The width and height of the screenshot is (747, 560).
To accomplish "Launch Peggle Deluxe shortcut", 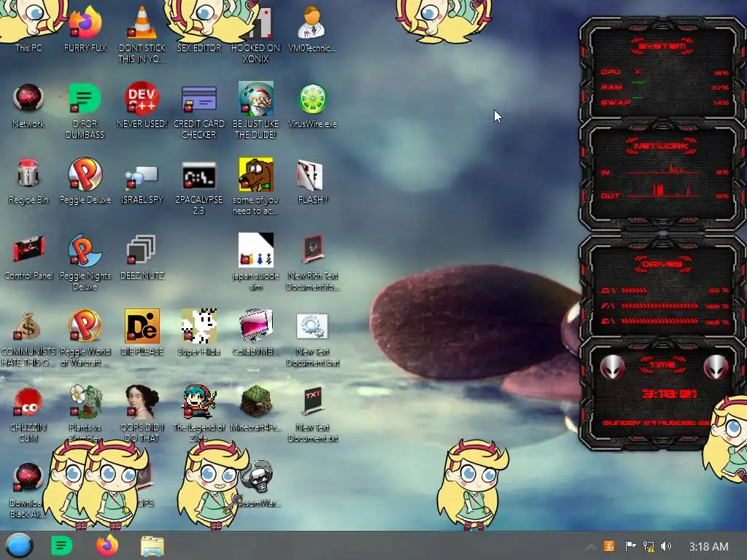I will tap(85, 174).
